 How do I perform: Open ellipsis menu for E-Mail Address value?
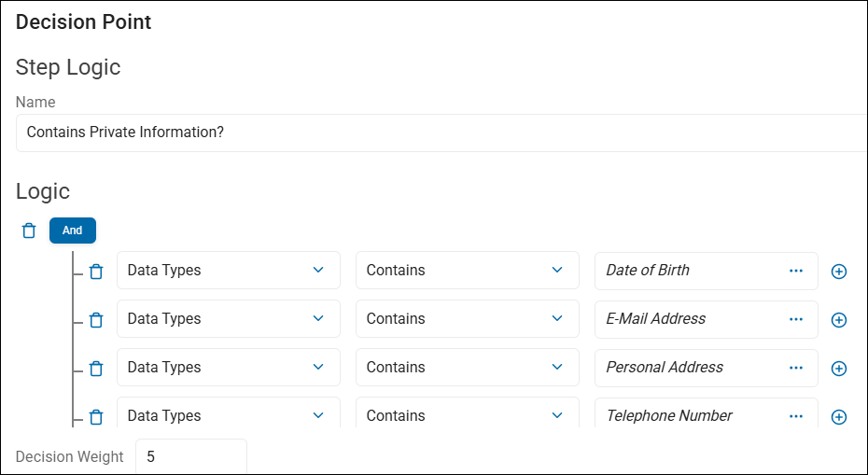click(796, 319)
